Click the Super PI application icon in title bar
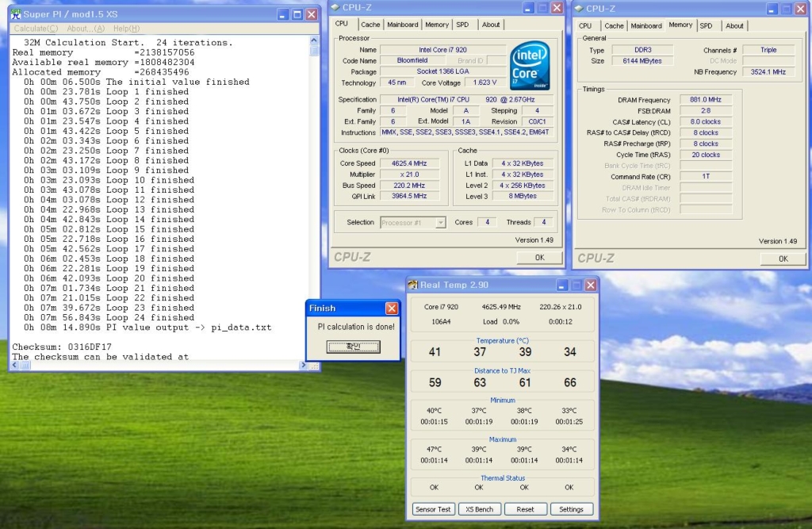This screenshot has width=812, height=529. [x=16, y=14]
